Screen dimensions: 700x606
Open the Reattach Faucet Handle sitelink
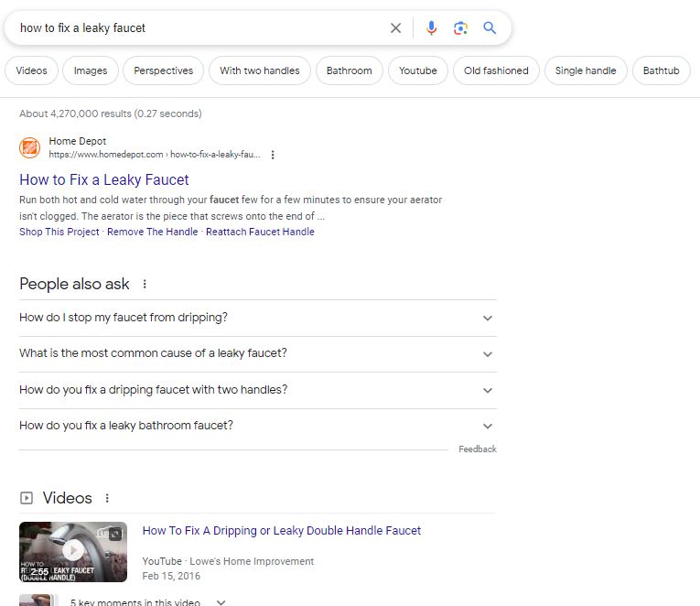click(260, 232)
